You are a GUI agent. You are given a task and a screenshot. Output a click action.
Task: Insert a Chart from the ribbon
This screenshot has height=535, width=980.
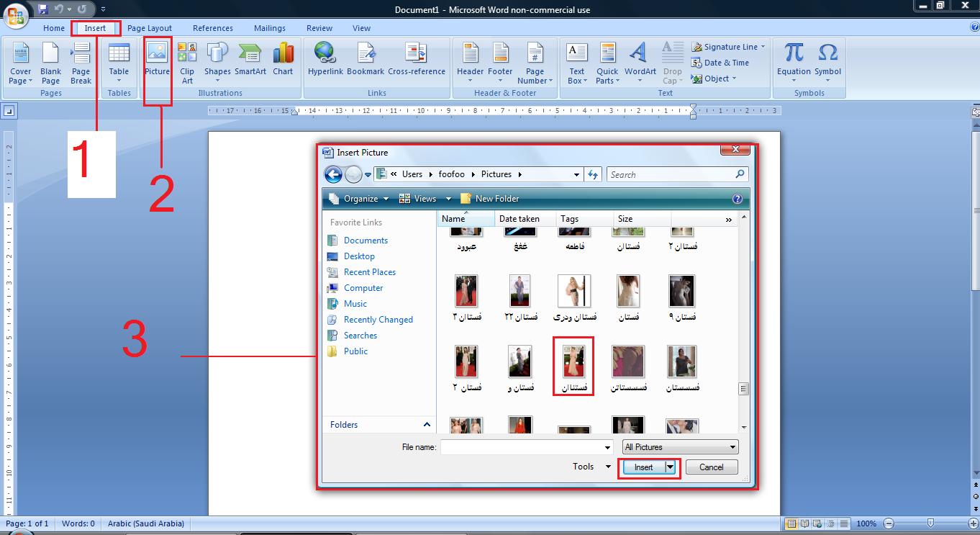(283, 53)
